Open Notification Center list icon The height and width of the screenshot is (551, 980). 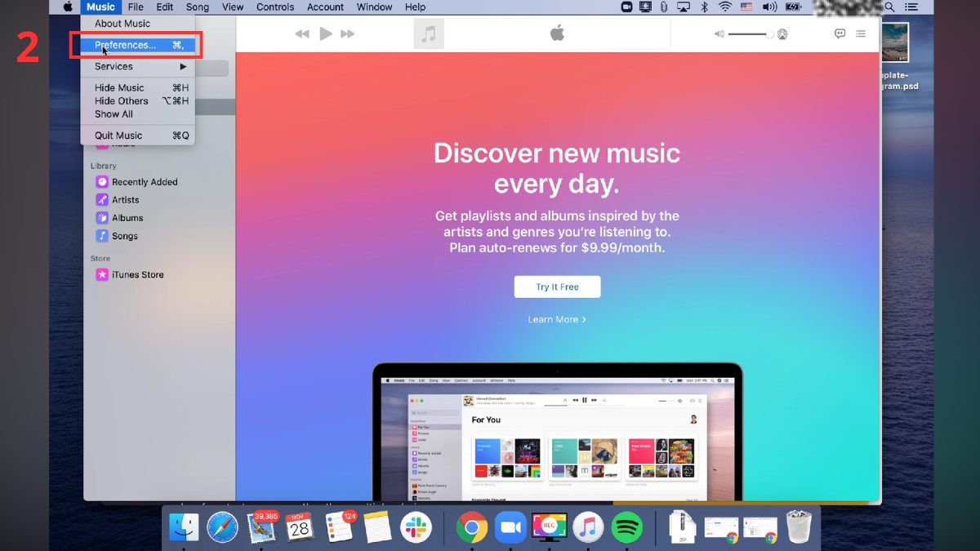tap(911, 7)
